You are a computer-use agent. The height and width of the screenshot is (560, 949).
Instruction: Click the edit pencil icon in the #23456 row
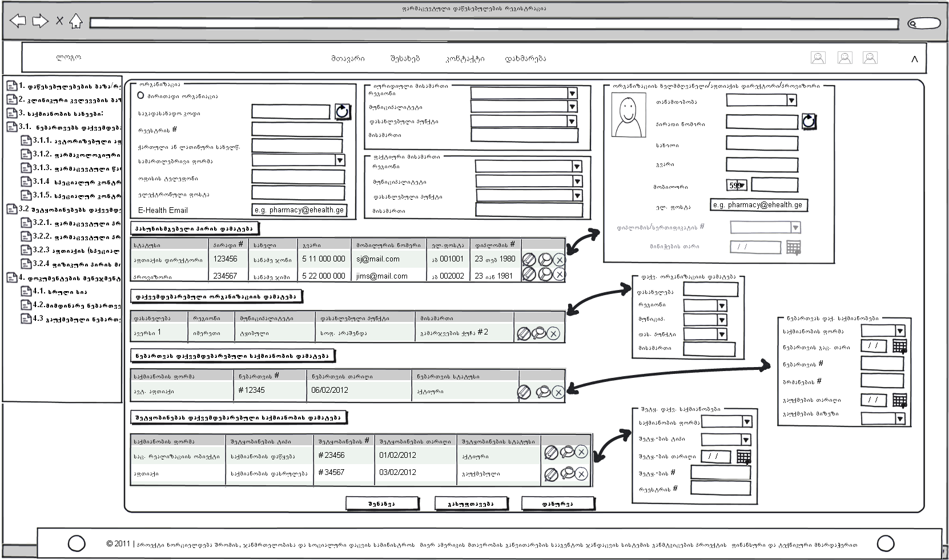pyautogui.click(x=551, y=453)
